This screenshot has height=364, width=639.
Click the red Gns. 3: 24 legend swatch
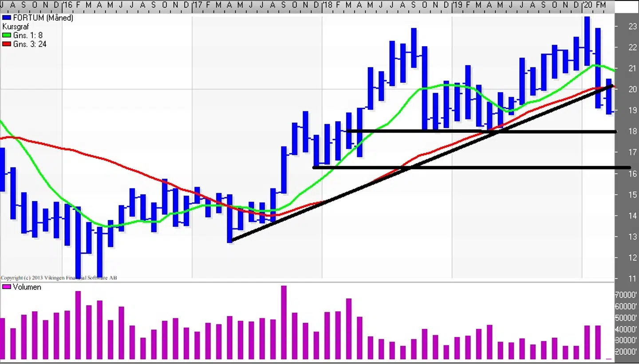tap(6, 44)
